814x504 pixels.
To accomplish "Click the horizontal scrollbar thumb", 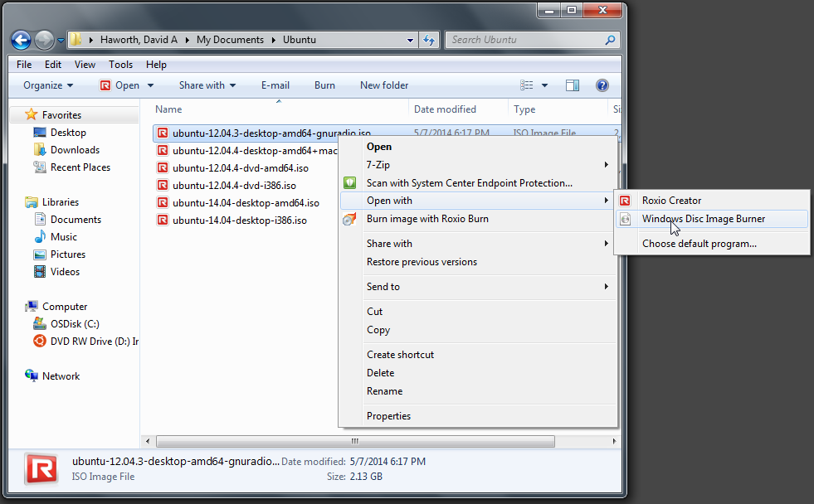I will tap(355, 441).
